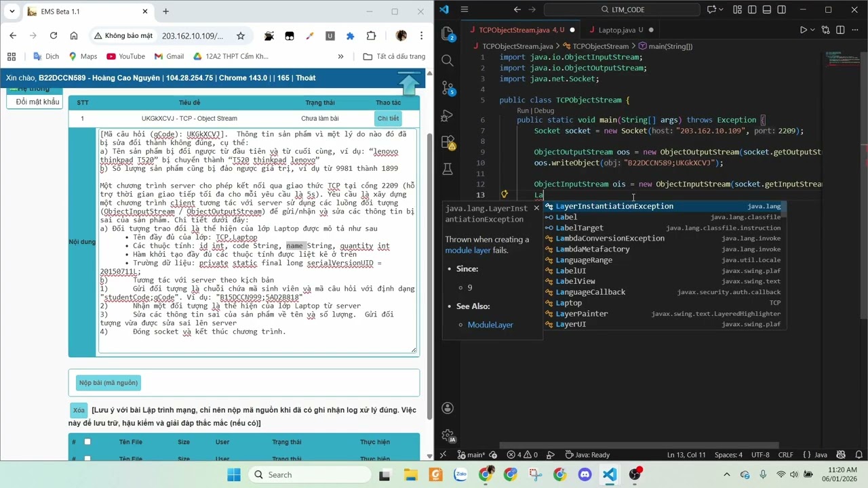Open Source Control view in activity bar
Image resolution: width=868 pixels, height=488 pixels.
click(448, 87)
